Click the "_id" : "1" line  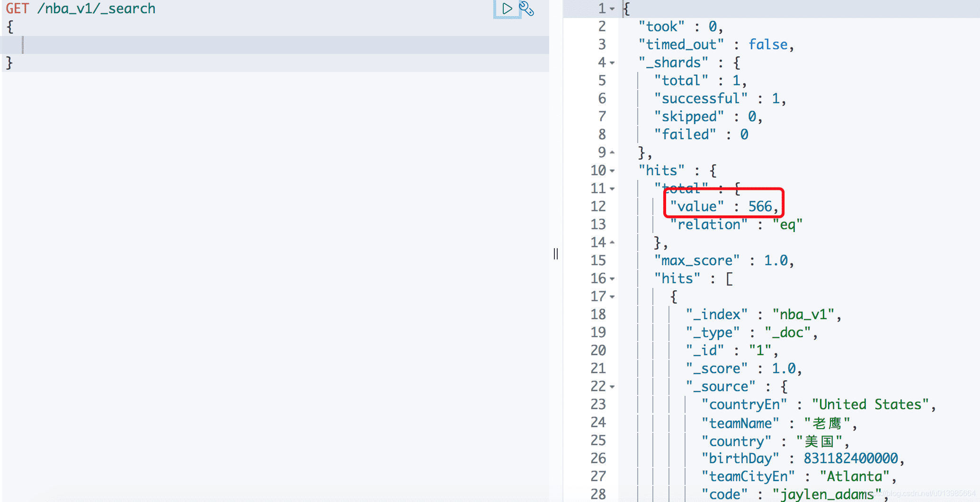pyautogui.click(x=732, y=350)
